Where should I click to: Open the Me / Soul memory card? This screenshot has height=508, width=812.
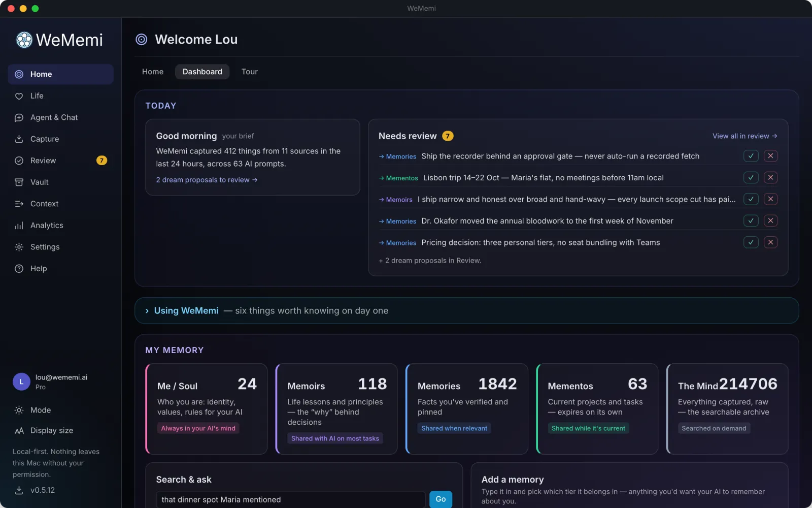coord(207,409)
